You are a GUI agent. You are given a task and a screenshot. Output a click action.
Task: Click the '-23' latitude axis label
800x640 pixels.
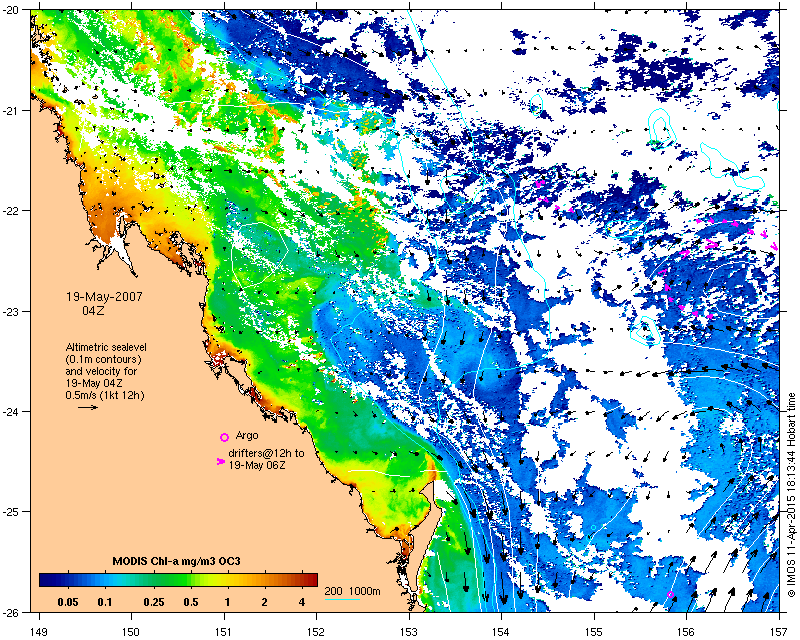pos(9,311)
